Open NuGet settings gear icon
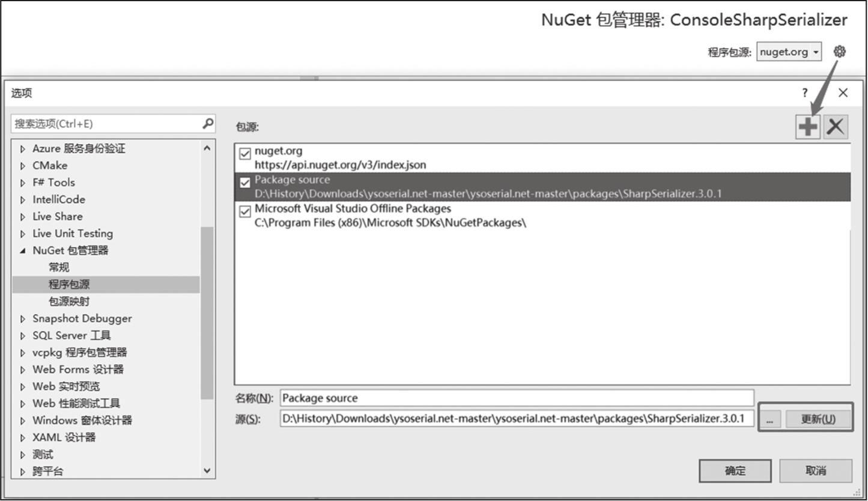The image size is (868, 501). coord(840,52)
